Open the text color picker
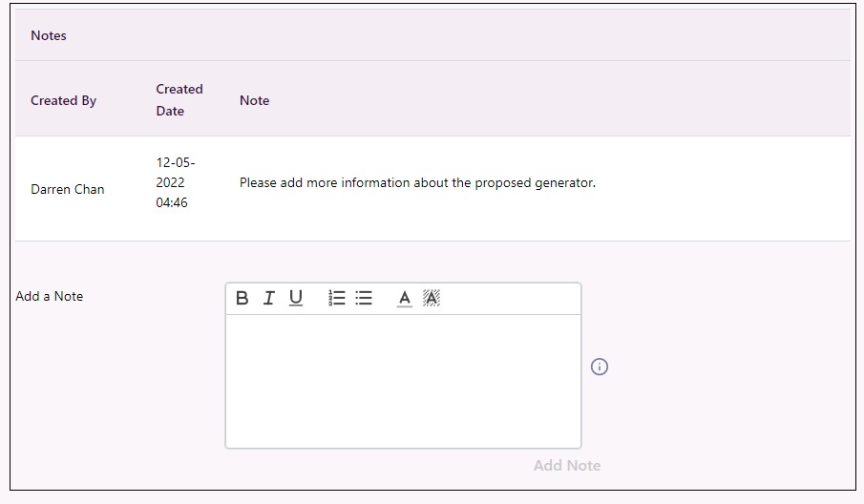Viewport: 864px width, 504px height. tap(405, 299)
